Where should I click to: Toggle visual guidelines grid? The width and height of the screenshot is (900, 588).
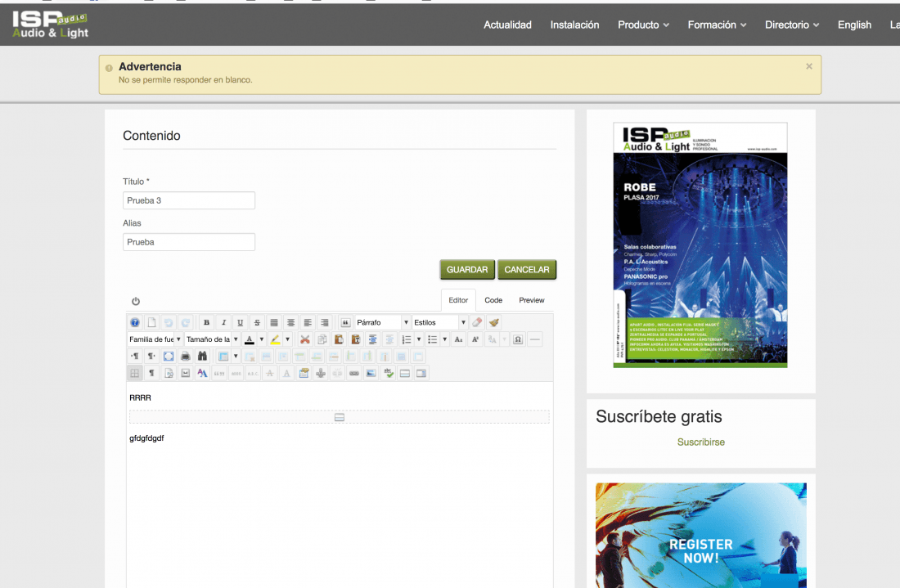(x=135, y=373)
